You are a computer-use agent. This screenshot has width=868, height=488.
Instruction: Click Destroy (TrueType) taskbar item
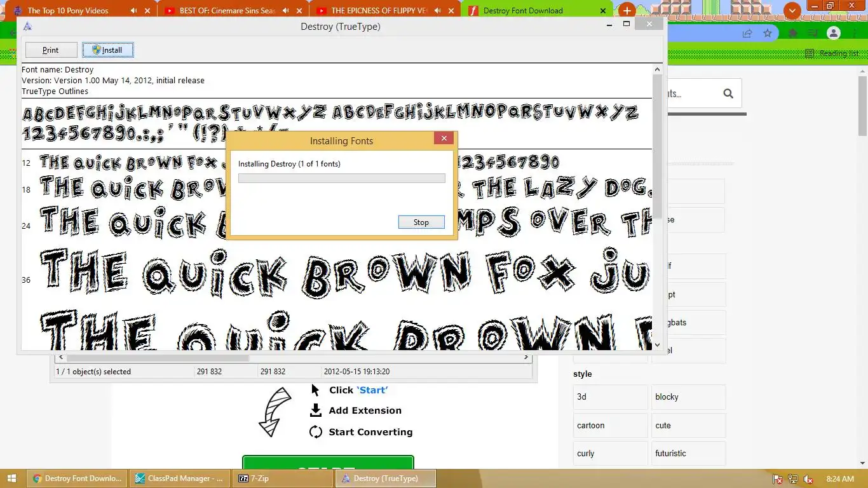(386, 478)
